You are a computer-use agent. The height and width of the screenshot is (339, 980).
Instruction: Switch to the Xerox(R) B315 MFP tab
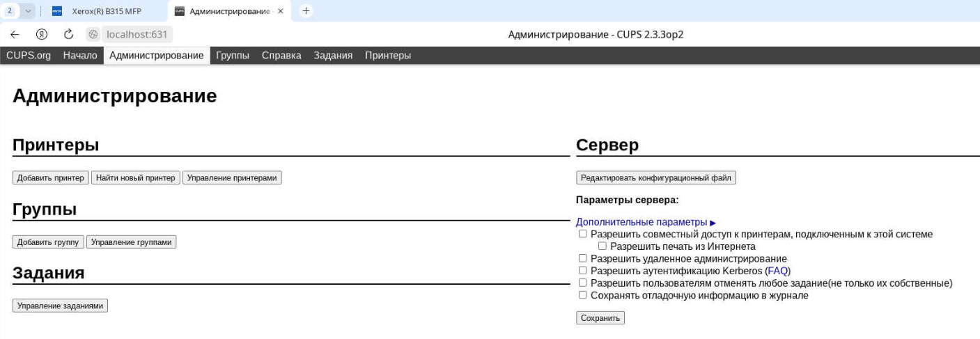107,11
